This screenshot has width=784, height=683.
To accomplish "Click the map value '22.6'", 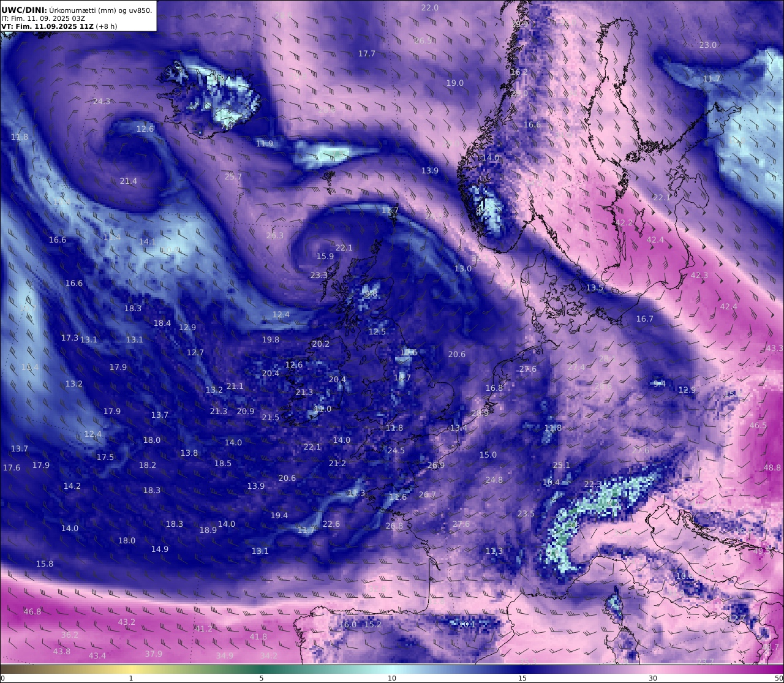I will 331,524.
